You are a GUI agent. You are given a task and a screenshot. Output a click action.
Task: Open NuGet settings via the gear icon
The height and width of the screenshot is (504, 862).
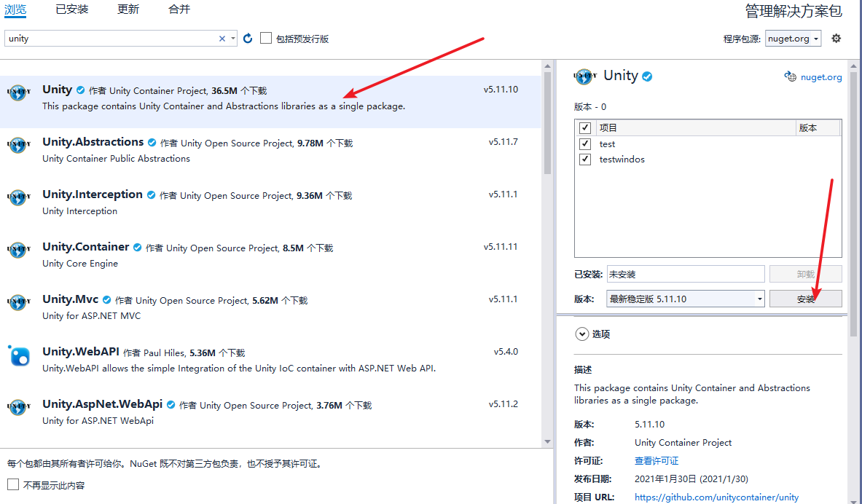tap(836, 38)
